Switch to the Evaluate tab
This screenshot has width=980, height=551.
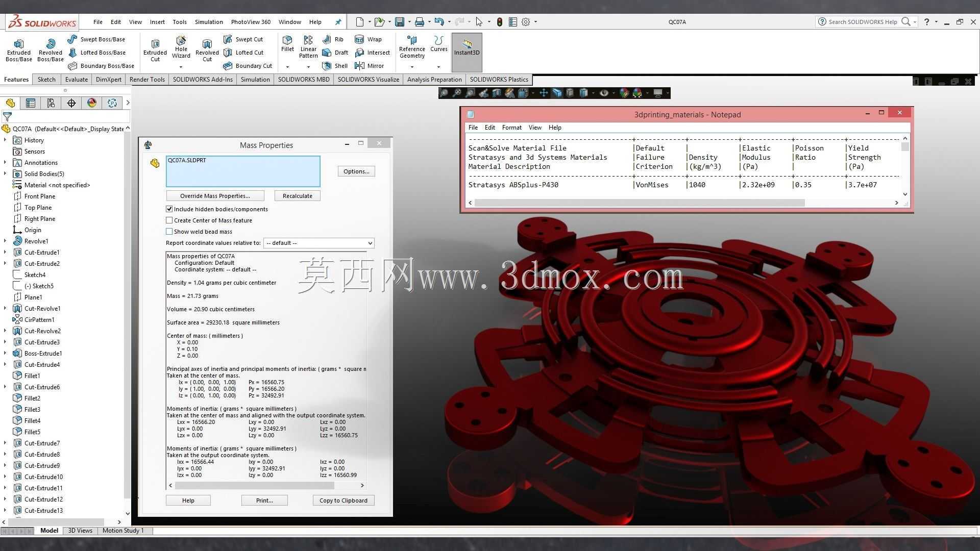tap(77, 80)
